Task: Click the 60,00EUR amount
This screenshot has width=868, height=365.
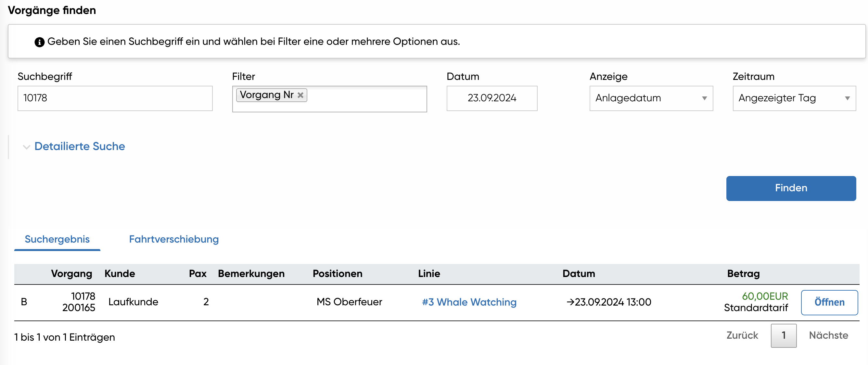Action: pos(765,296)
